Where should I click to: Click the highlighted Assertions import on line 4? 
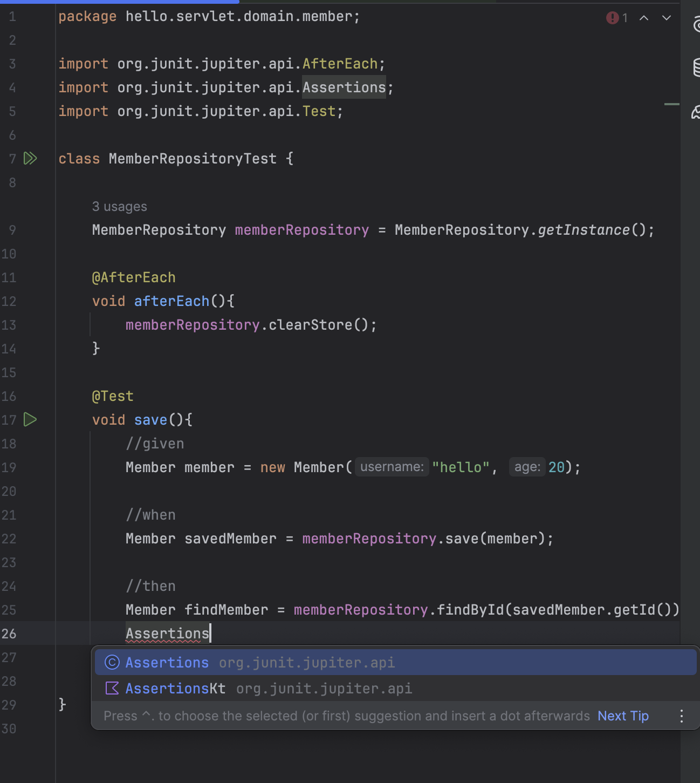344,87
